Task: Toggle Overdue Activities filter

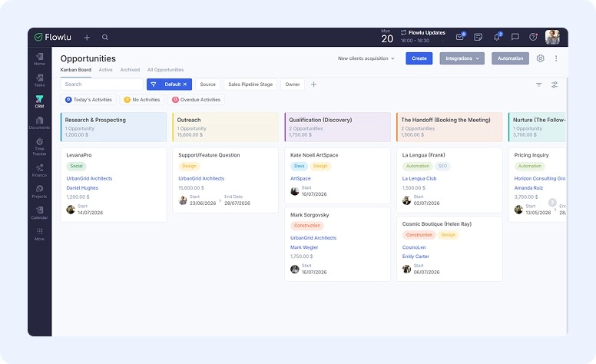Action: click(x=196, y=100)
